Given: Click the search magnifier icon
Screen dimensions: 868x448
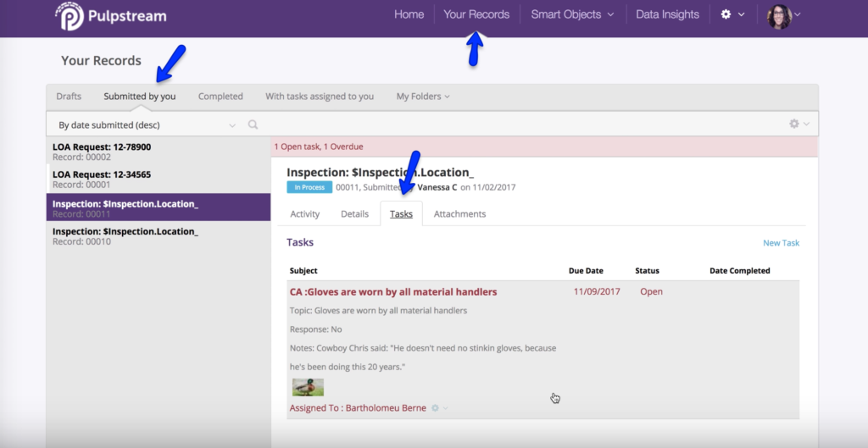Looking at the screenshot, I should click(253, 125).
